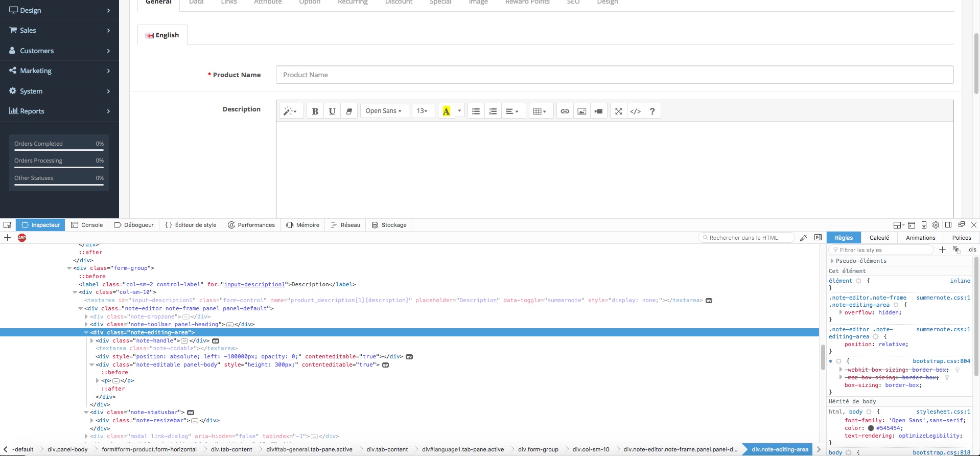Focus the Rechercher dans le HTML search box

pos(746,238)
